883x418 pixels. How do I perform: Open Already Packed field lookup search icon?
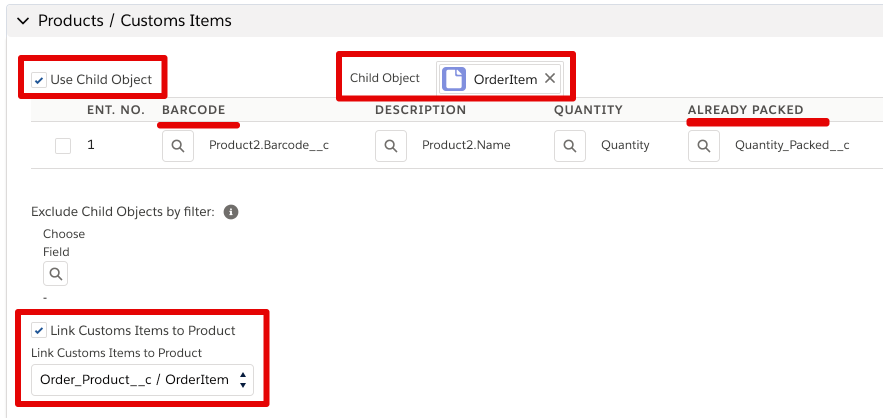click(x=703, y=146)
